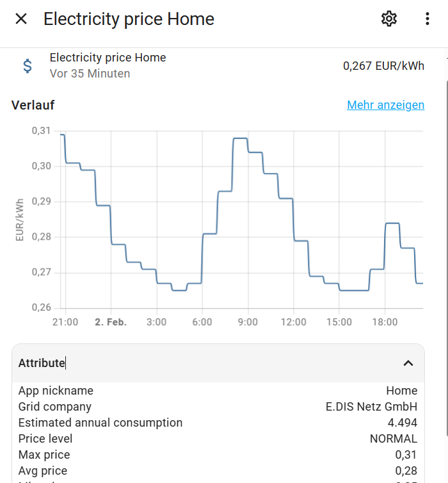Image resolution: width=448 pixels, height=483 pixels.
Task: Click the App nickname attribute row
Action: pyautogui.click(x=218, y=391)
